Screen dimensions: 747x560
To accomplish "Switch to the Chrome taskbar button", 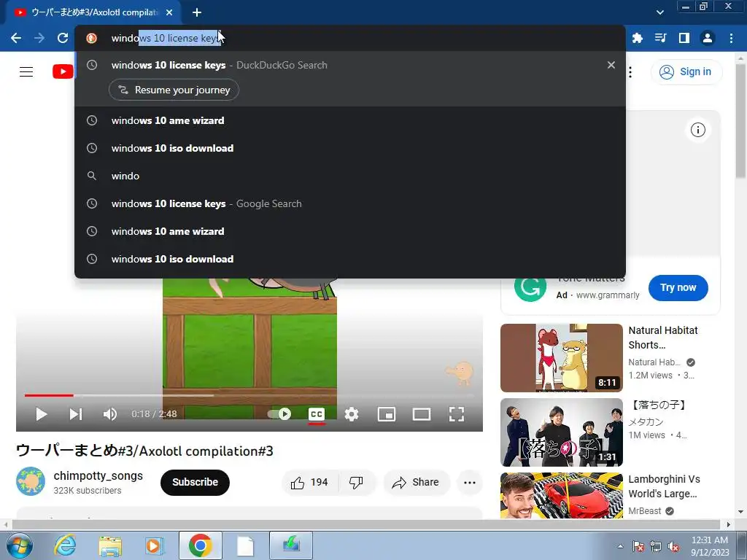I will click(200, 545).
